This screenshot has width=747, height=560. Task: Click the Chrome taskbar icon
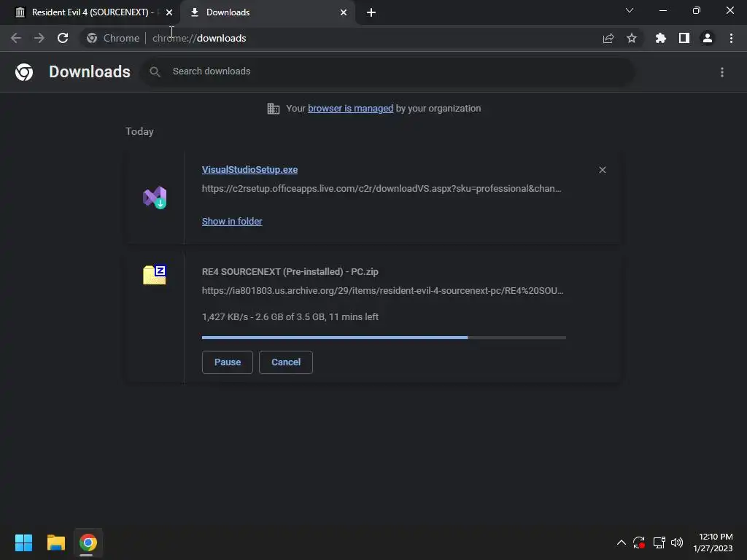[88, 542]
